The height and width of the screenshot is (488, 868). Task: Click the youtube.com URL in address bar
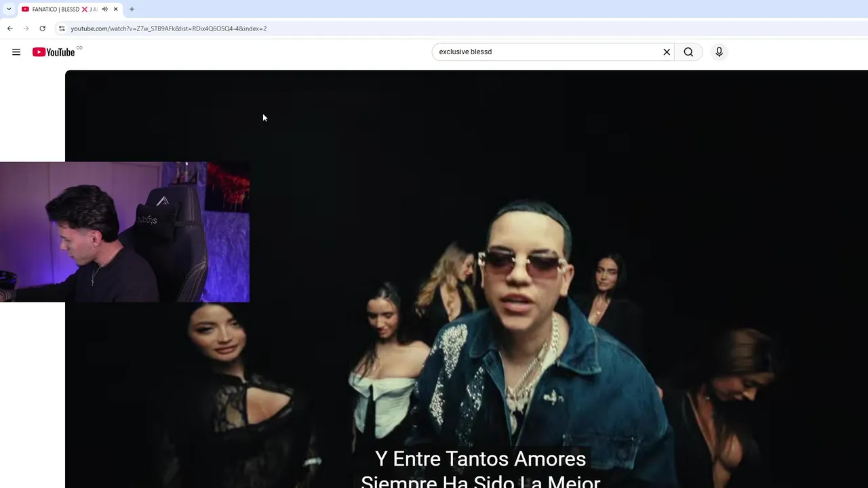pos(169,28)
